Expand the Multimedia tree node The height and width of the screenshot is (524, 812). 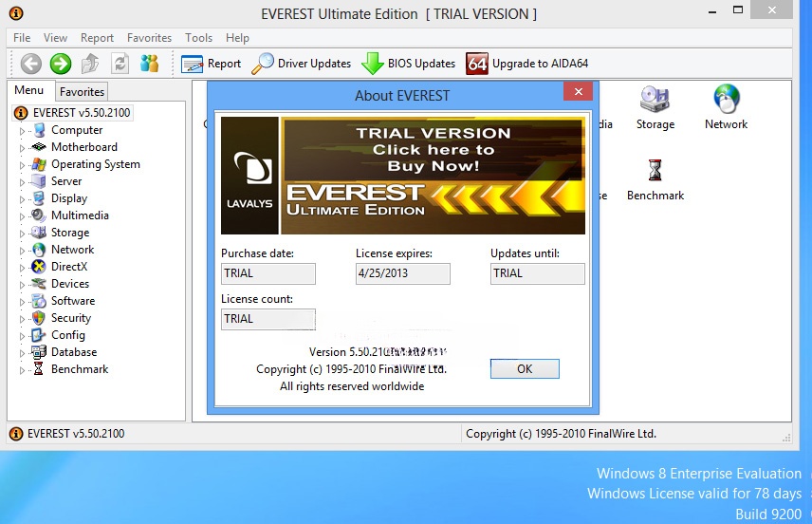[x=22, y=216]
